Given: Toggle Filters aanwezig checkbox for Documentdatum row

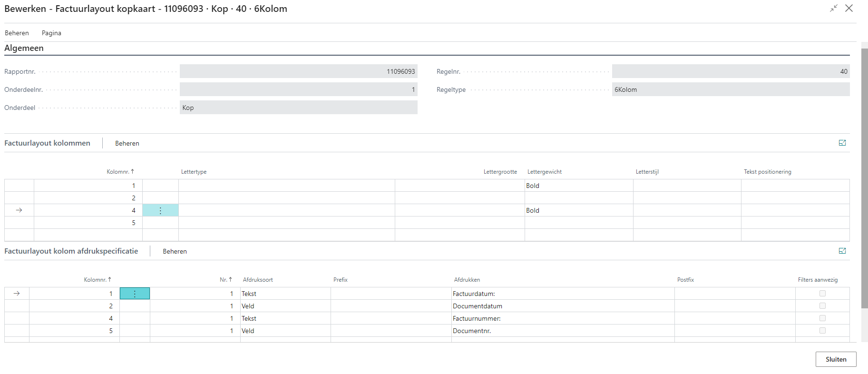Looking at the screenshot, I should pos(822,306).
